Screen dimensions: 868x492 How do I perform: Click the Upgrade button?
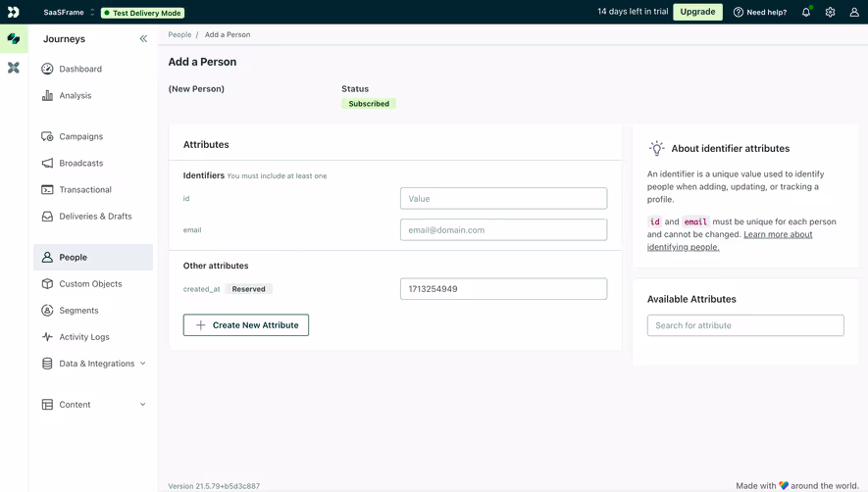click(697, 12)
